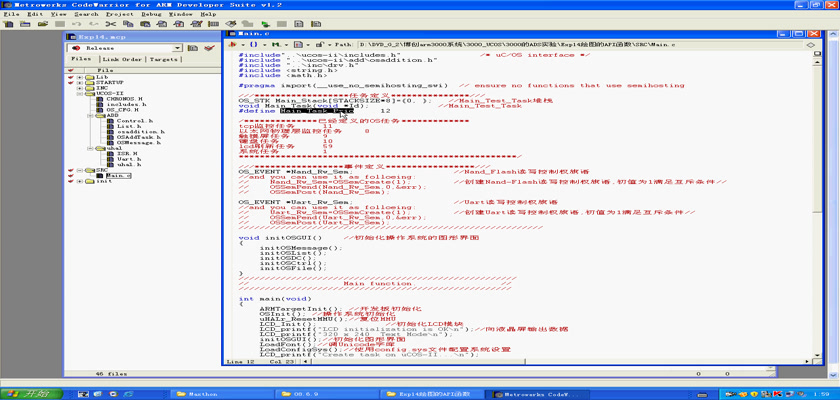
Task: Click the Paste toolbar icon
Action: pyautogui.click(x=145, y=24)
